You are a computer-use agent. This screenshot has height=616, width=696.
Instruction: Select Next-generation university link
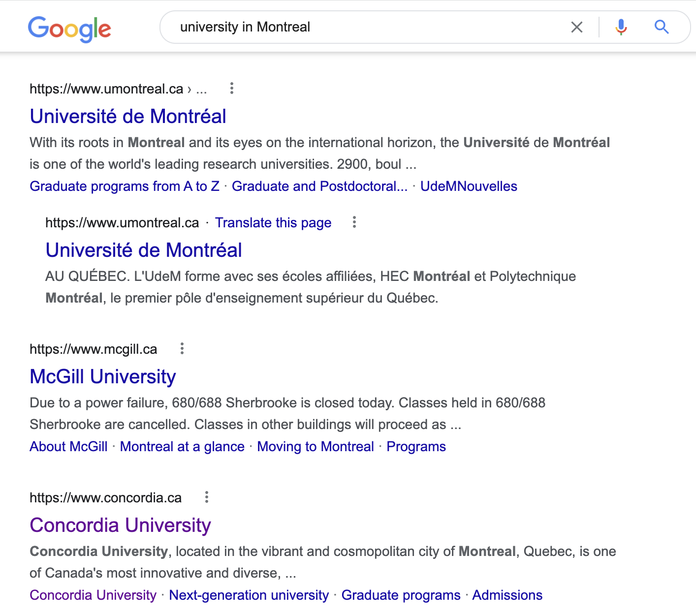click(249, 595)
